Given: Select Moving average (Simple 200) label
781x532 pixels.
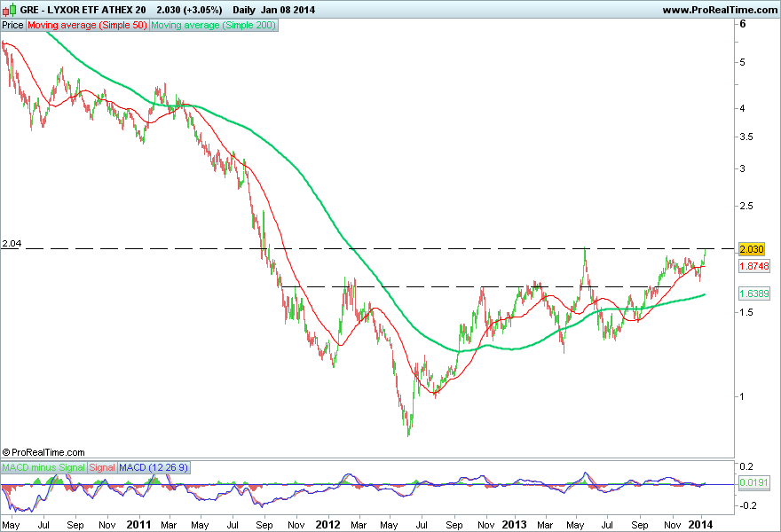Looking at the screenshot, I should [213, 25].
